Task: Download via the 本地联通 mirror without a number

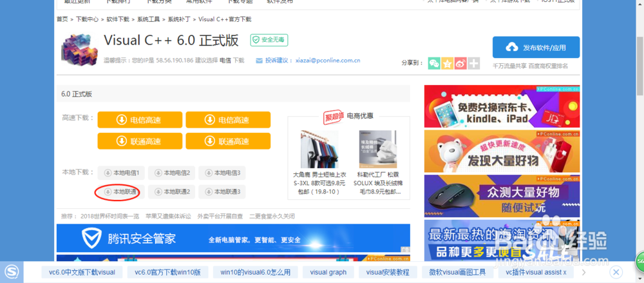Action: 121,191
